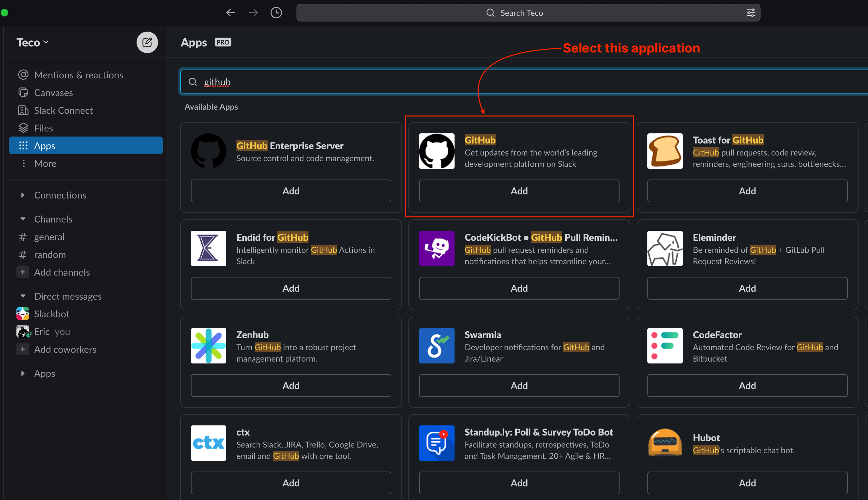
Task: Add the GitHub app to workspace
Action: pos(519,191)
